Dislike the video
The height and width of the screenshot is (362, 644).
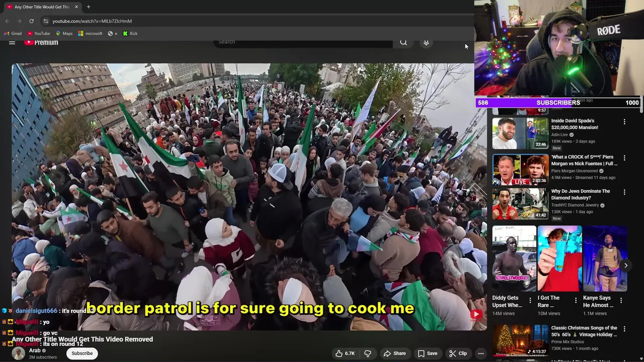pos(368,353)
